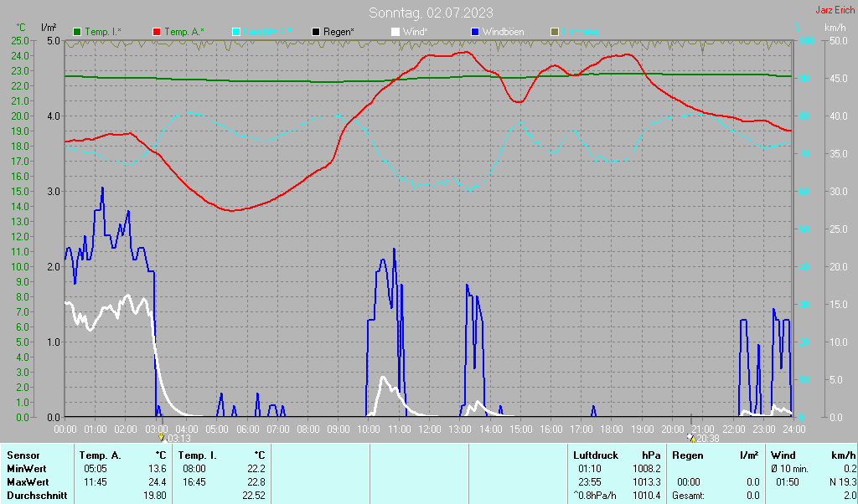
Task: Click the 'Gesamt:' rain total label
Action: pos(687,496)
